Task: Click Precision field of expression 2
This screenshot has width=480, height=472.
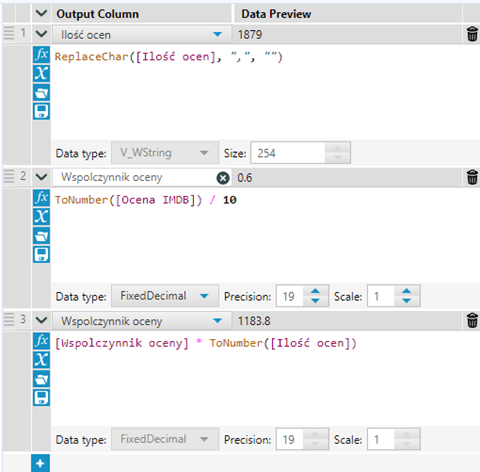Action: [x=290, y=296]
